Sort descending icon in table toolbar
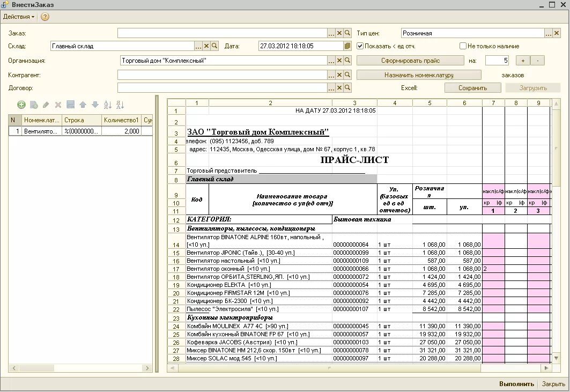 (120, 105)
